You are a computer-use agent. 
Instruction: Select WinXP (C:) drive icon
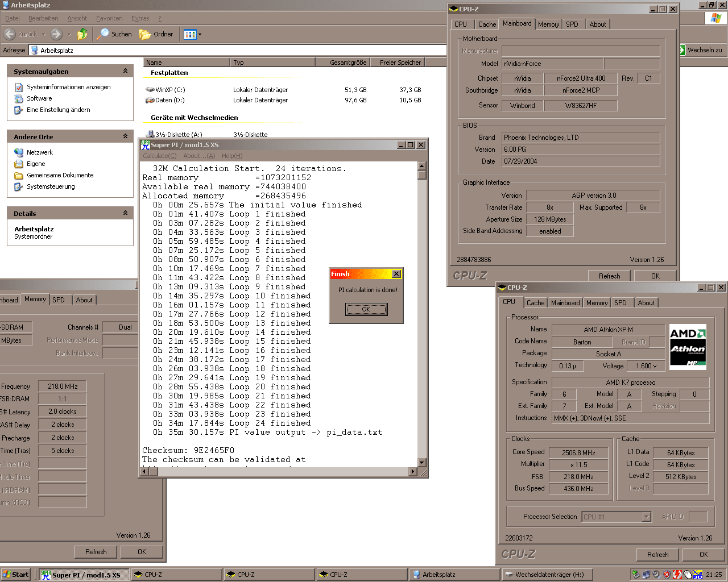150,90
